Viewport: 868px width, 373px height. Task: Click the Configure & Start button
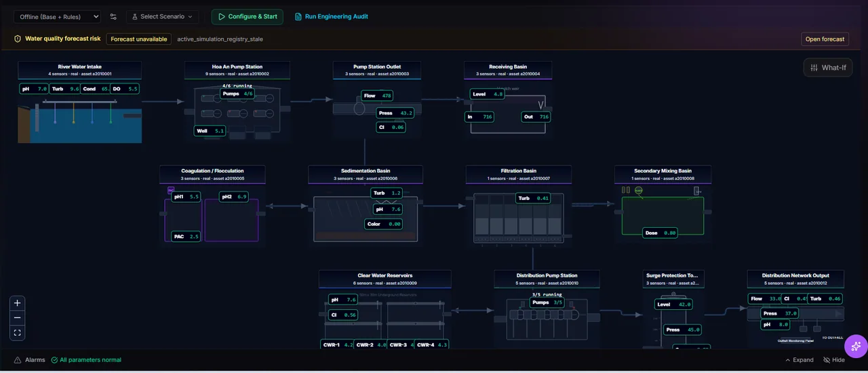[248, 16]
